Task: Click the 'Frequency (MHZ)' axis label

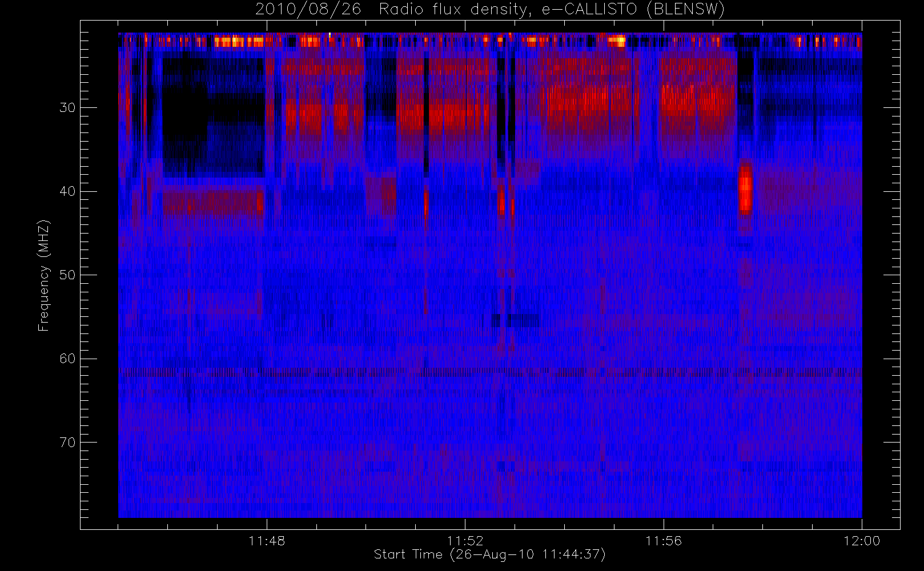Action: (44, 275)
